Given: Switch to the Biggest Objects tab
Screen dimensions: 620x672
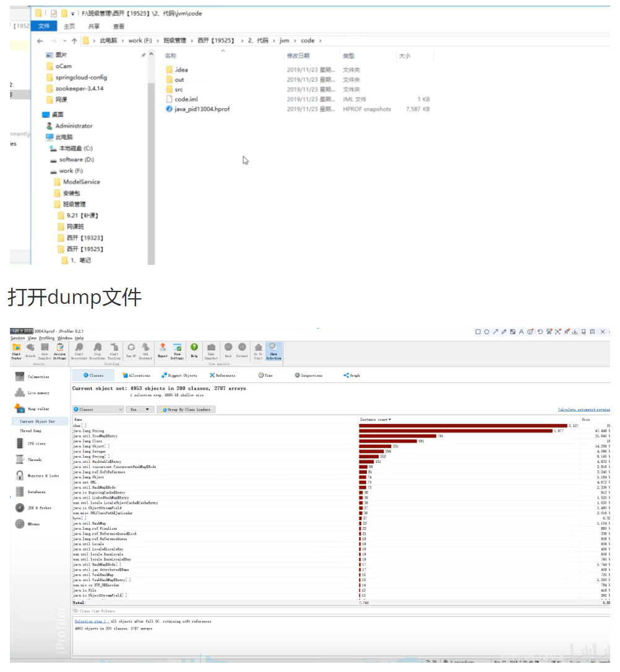Looking at the screenshot, I should tap(179, 376).
